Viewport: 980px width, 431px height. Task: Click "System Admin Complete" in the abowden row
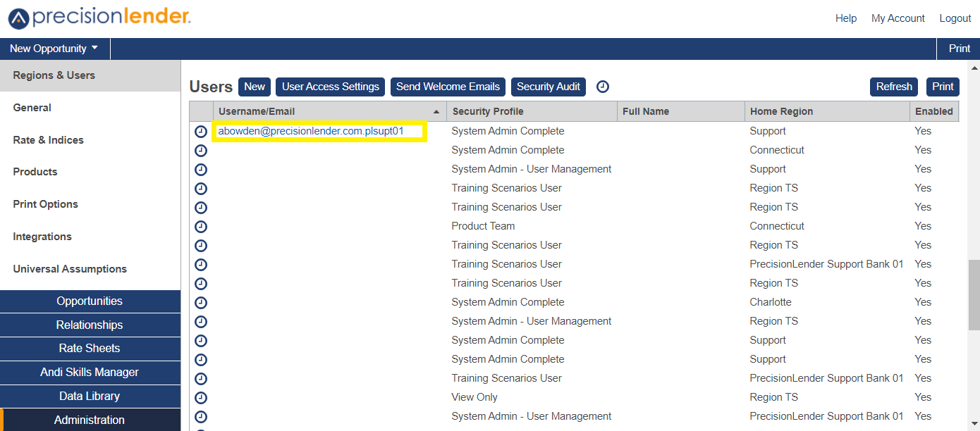click(508, 131)
